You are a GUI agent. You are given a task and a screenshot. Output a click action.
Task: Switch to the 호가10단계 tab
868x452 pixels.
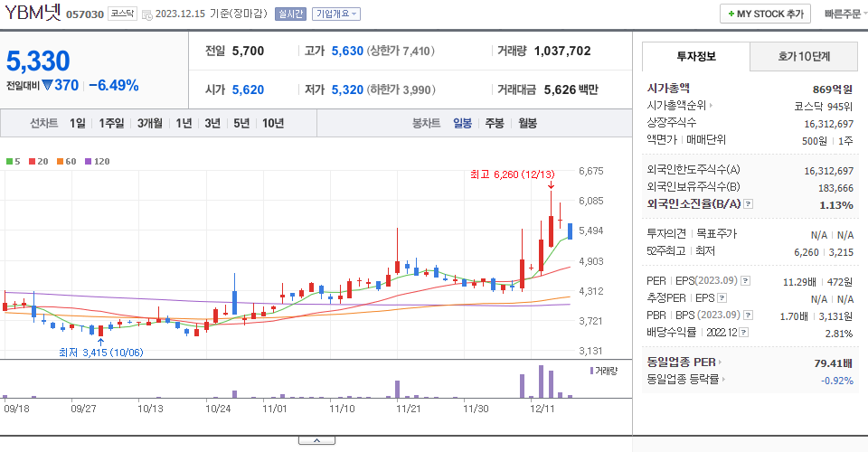[x=804, y=56]
